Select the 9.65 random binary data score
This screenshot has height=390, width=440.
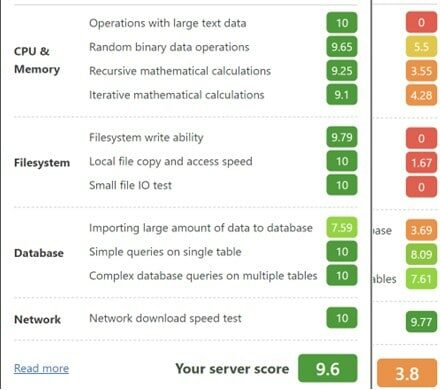coord(342,47)
